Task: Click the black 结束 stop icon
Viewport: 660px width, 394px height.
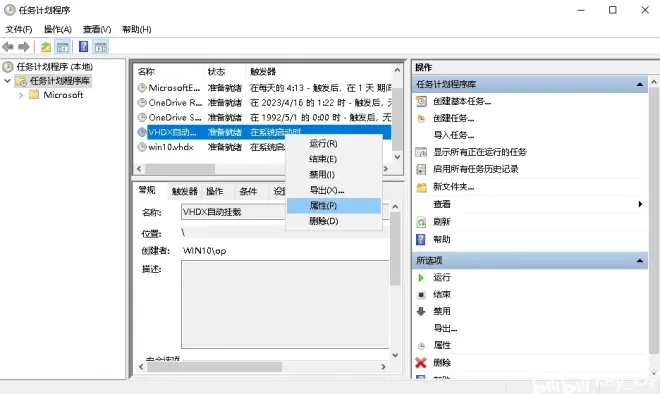Action: (421, 295)
